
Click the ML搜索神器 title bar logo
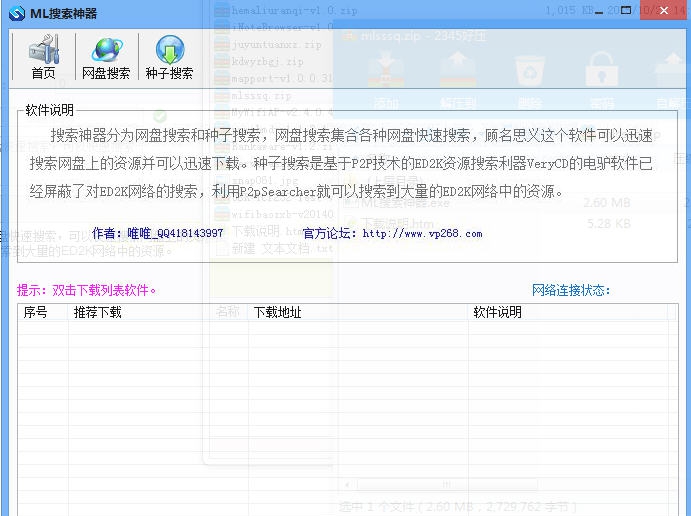click(x=17, y=13)
